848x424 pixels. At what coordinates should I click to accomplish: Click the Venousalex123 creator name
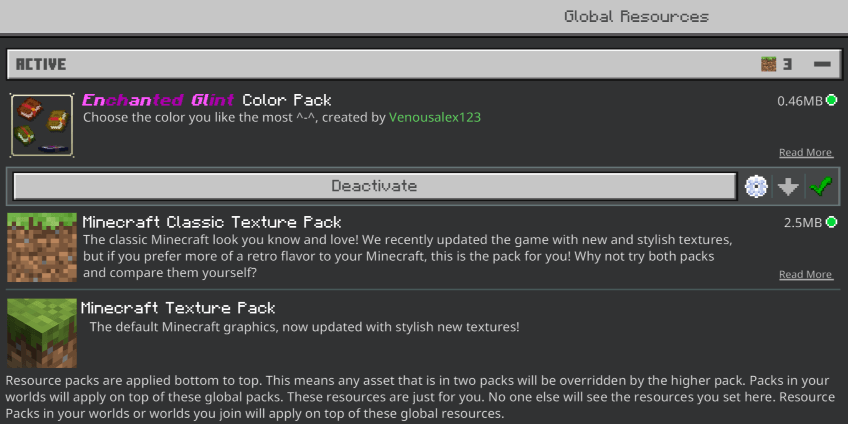(435, 117)
